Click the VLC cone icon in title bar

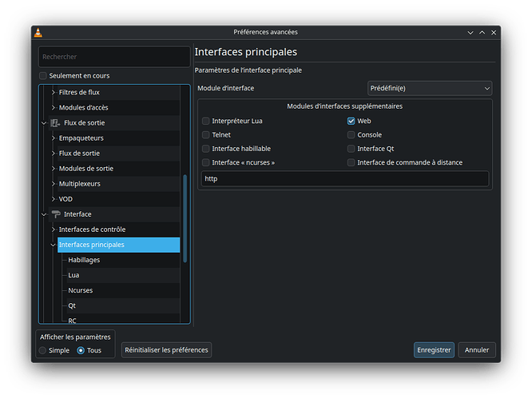pyautogui.click(x=38, y=32)
